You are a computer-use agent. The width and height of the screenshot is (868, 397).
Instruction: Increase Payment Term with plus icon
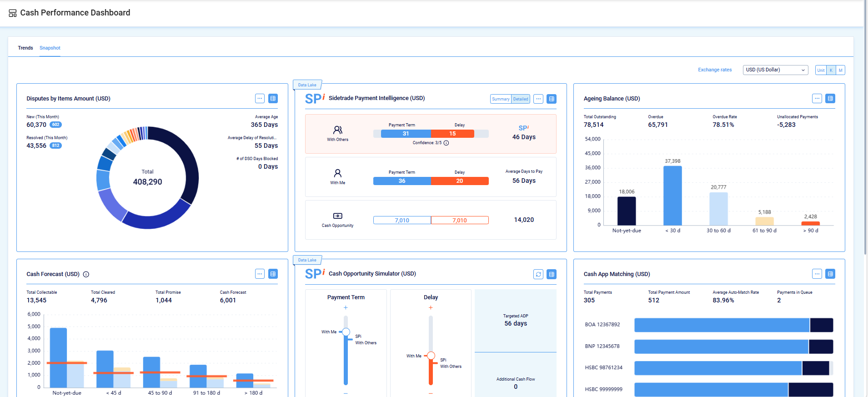346,308
